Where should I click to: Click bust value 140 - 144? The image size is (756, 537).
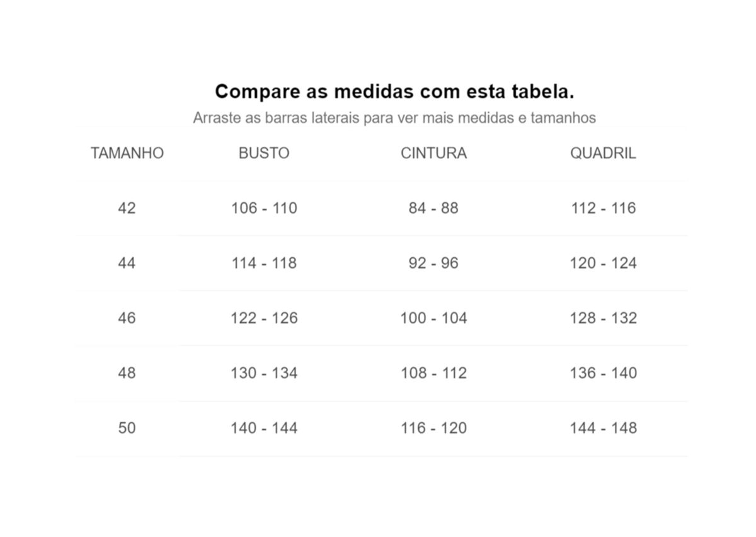[x=264, y=427]
